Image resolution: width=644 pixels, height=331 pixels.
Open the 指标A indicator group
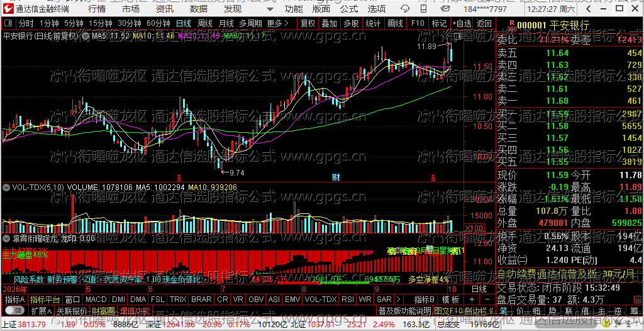15,300
